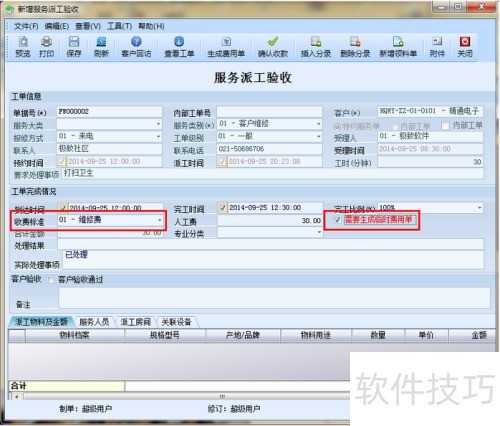Image resolution: width=500 pixels, height=426 pixels.
Task: Click the 预览 preview toolbar icon
Action: [x=23, y=42]
